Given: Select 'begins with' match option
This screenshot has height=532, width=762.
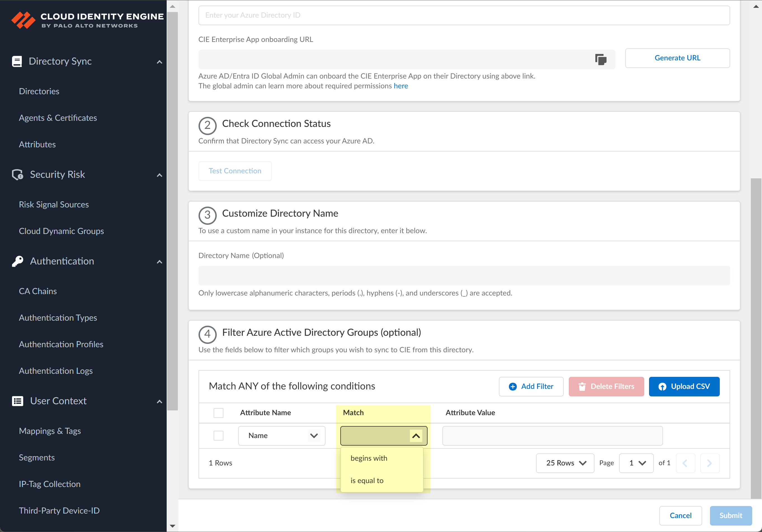Looking at the screenshot, I should coord(369,458).
